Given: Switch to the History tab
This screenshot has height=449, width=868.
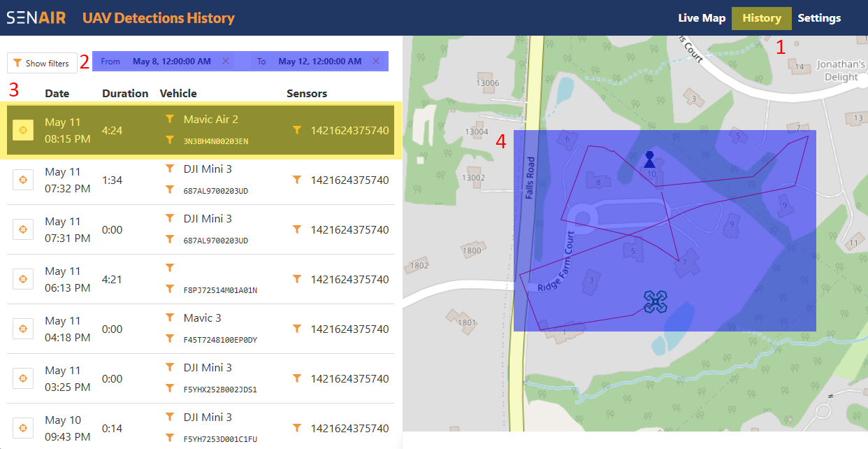Looking at the screenshot, I should pyautogui.click(x=762, y=18).
